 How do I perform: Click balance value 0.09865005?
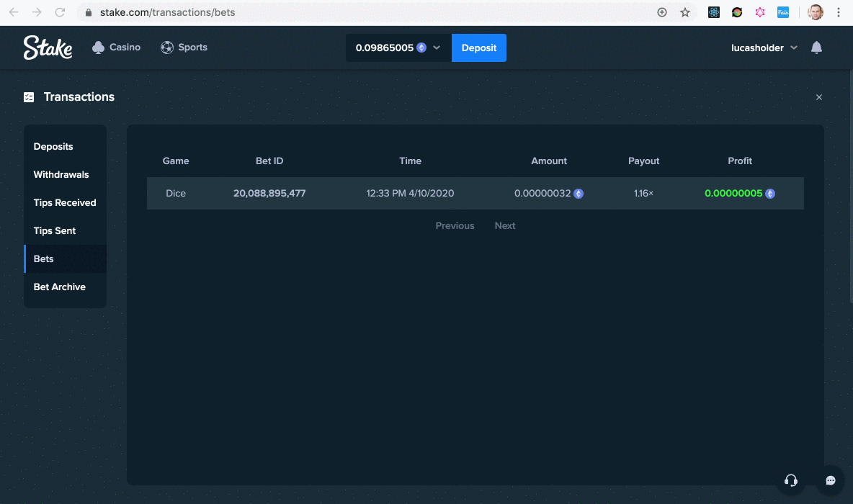(385, 48)
